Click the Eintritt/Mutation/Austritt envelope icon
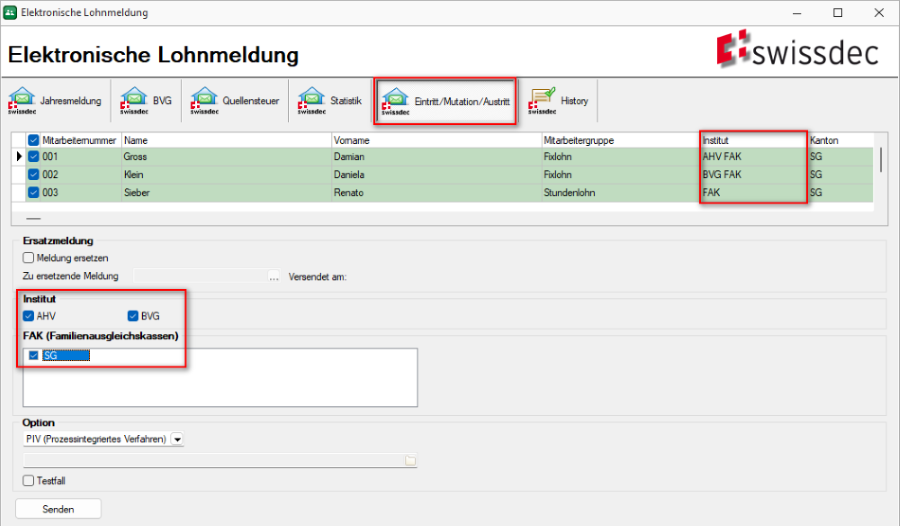Viewport: 900px width, 526px height. [x=395, y=101]
